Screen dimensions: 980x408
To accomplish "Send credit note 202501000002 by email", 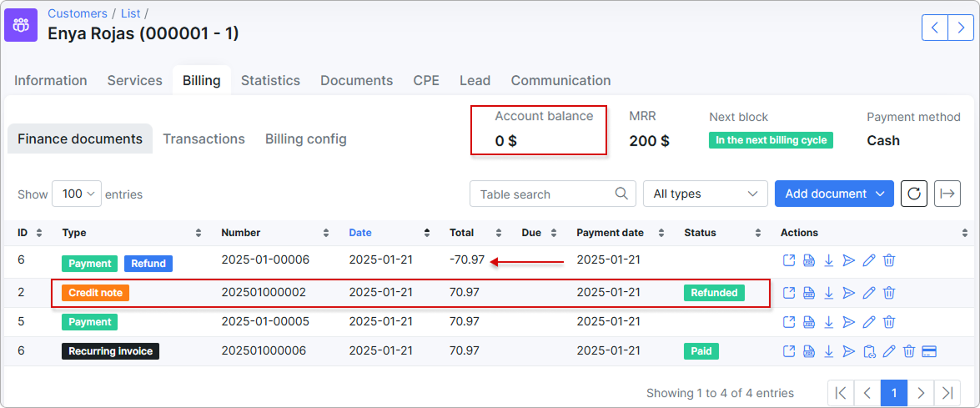I will (x=848, y=292).
